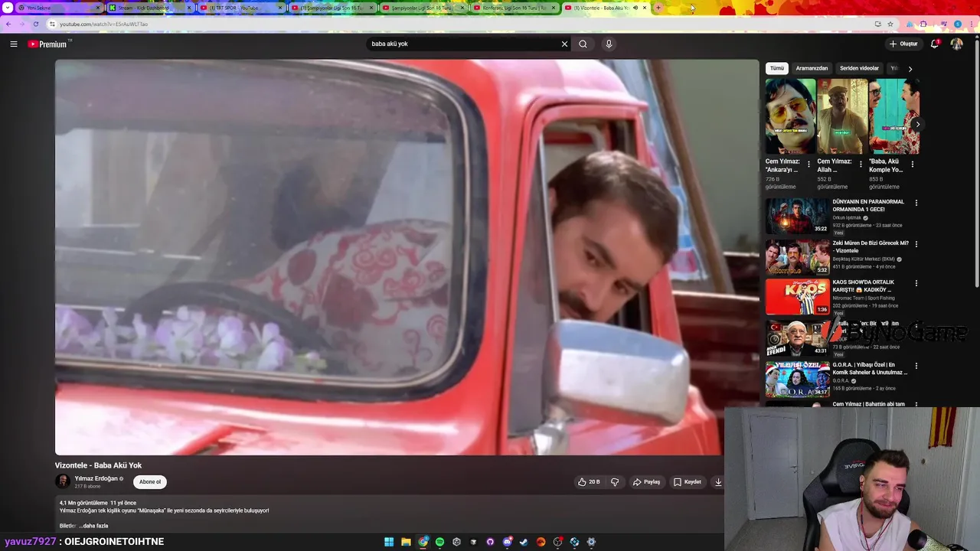Click the magnifier search button
Viewport: 980px width, 551px height.
pyautogui.click(x=583, y=44)
